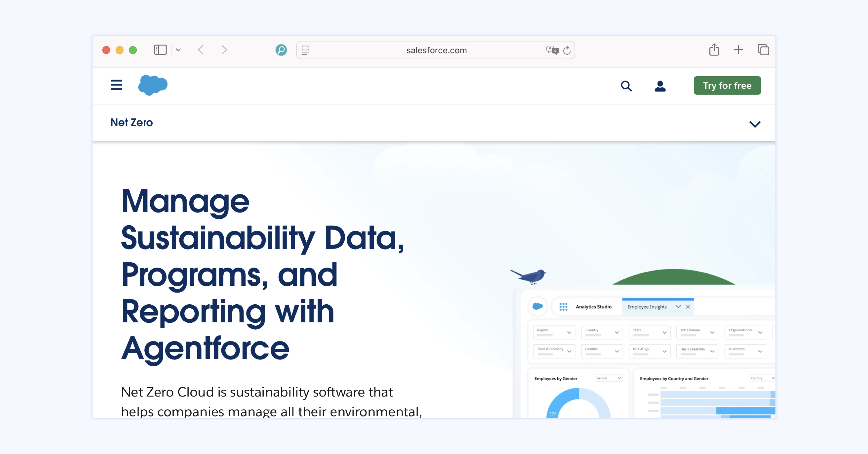This screenshot has width=868, height=454.
Task: Click the Employees by Gender title
Action: point(556,379)
